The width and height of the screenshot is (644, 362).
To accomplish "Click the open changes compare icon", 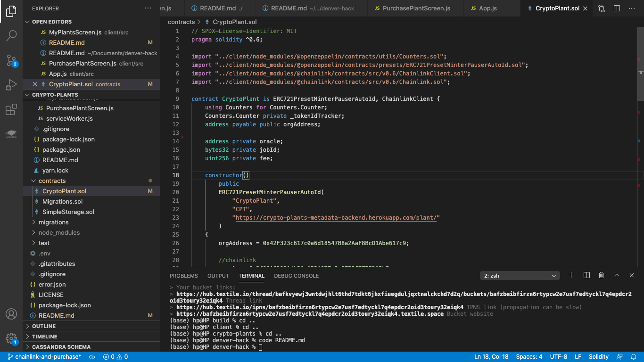I will [x=602, y=8].
